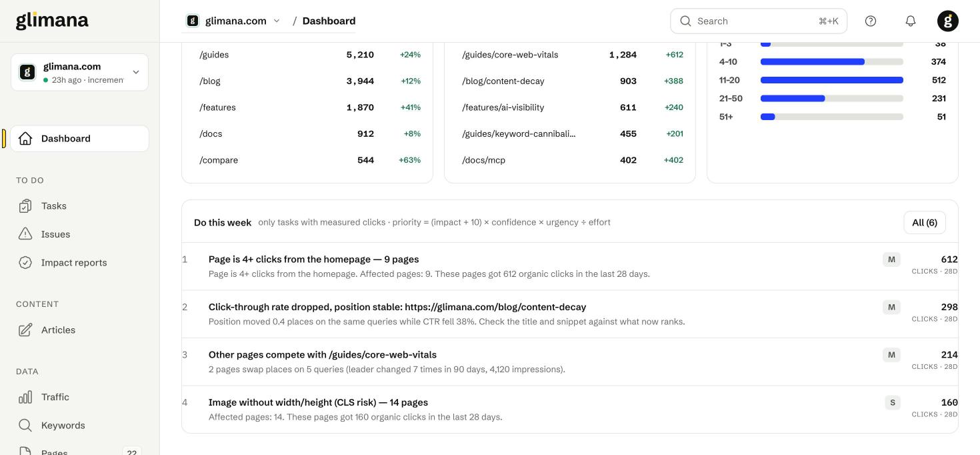Click the site favicon in sidebar project card
This screenshot has width=980, height=455.
[27, 72]
